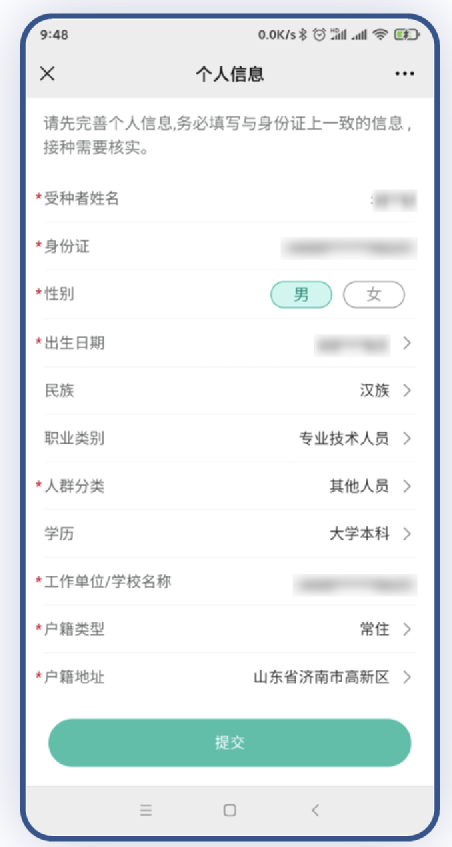Tap the recent apps menu icon
452x847 pixels.
[145, 810]
